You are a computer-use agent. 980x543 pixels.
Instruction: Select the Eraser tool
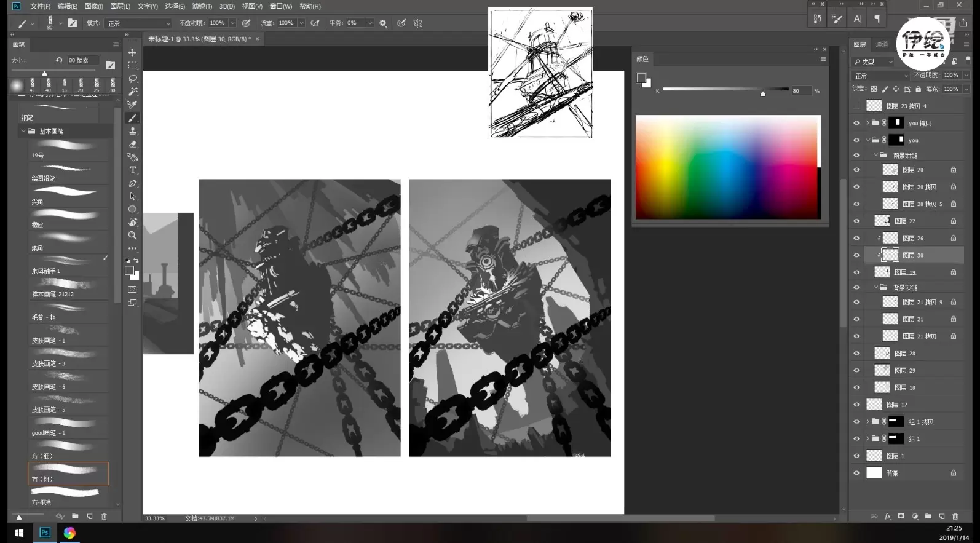point(132,144)
